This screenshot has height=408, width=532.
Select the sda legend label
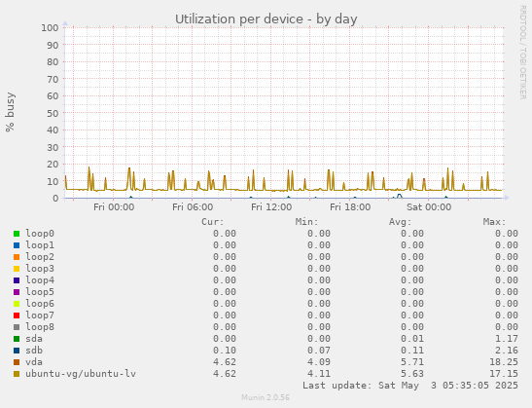pos(34,339)
